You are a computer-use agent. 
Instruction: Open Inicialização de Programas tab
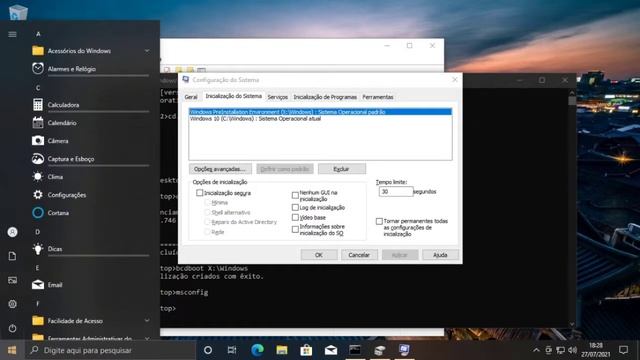coord(325,97)
